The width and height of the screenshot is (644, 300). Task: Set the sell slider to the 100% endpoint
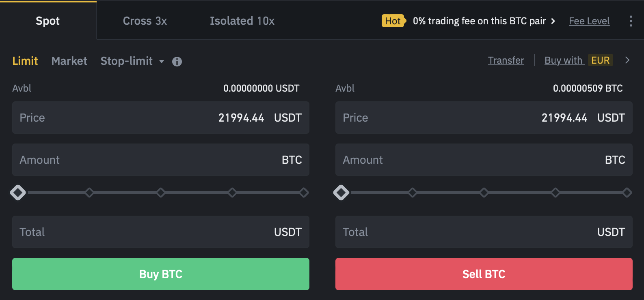click(627, 193)
